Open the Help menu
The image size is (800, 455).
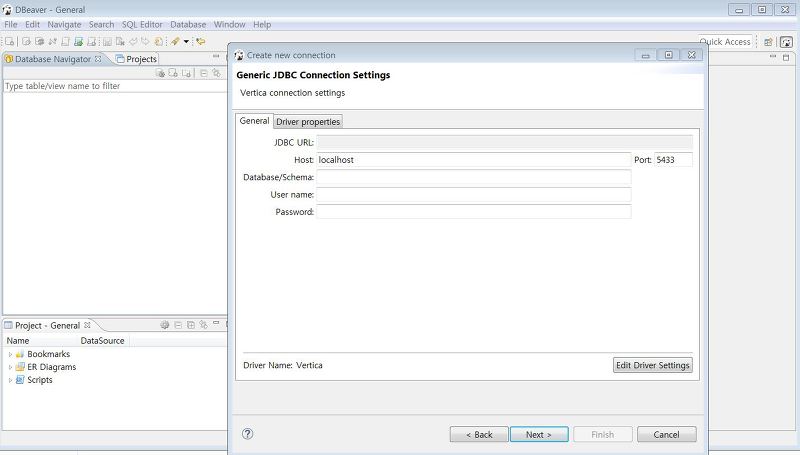[x=262, y=24]
